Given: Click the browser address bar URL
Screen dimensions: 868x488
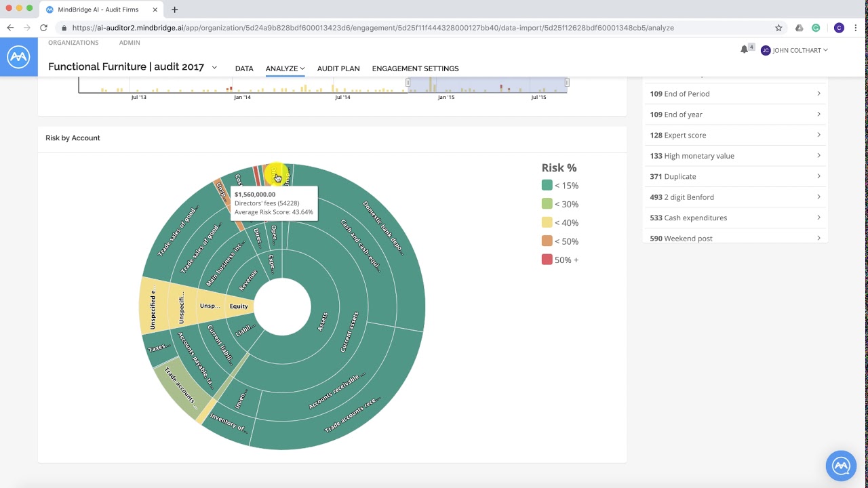Looking at the screenshot, I should point(373,28).
